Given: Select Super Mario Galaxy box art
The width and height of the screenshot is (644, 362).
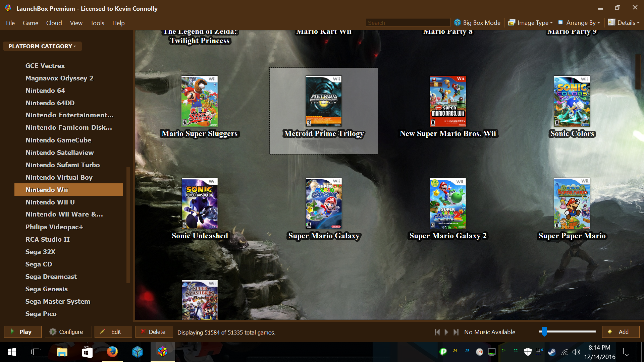Looking at the screenshot, I should pos(324,203).
